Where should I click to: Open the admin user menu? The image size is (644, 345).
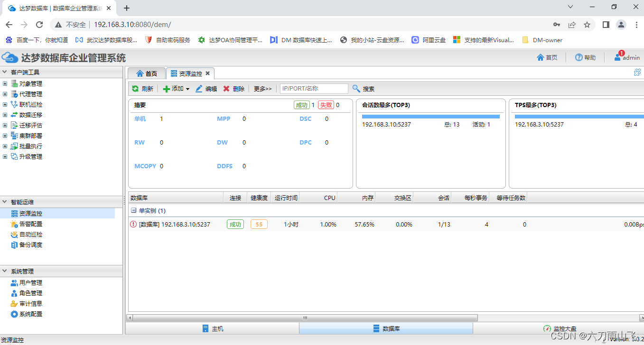point(627,57)
